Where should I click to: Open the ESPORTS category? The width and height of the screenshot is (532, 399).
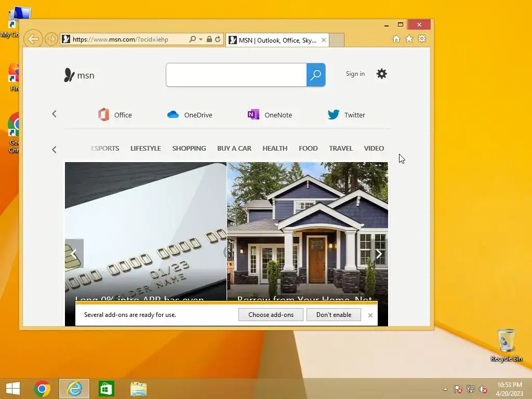[x=105, y=148]
